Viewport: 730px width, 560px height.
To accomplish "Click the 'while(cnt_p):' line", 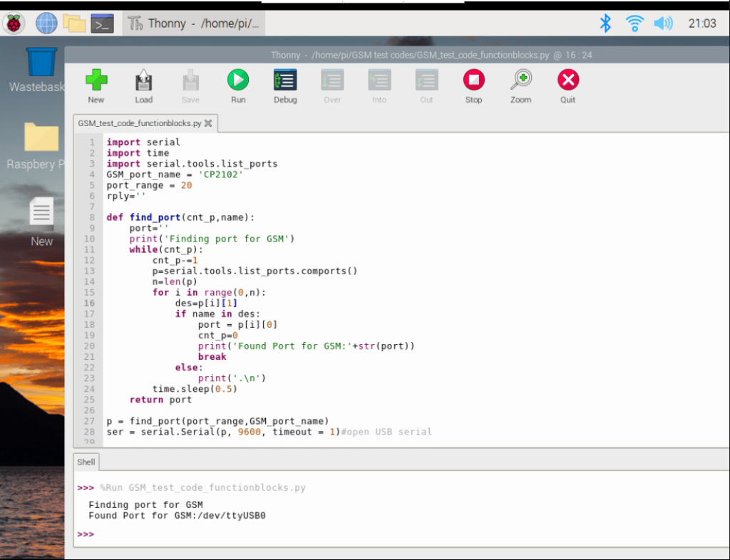I will [166, 249].
